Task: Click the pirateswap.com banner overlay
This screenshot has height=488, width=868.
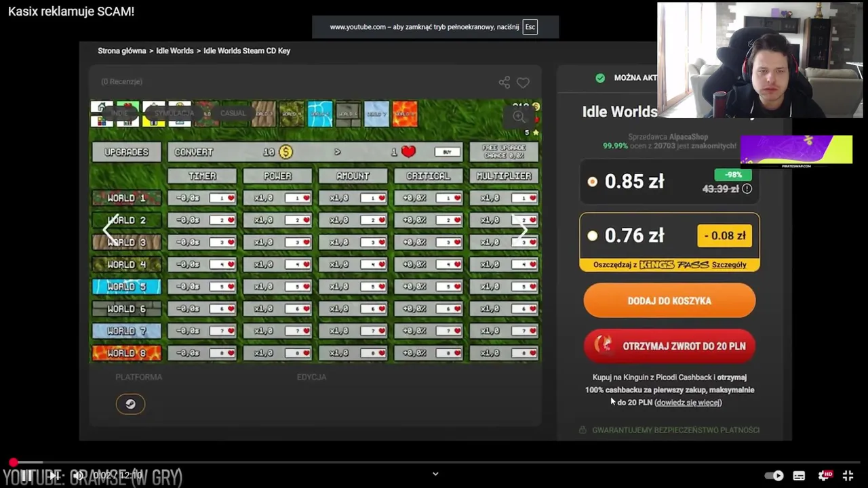Action: (x=796, y=150)
